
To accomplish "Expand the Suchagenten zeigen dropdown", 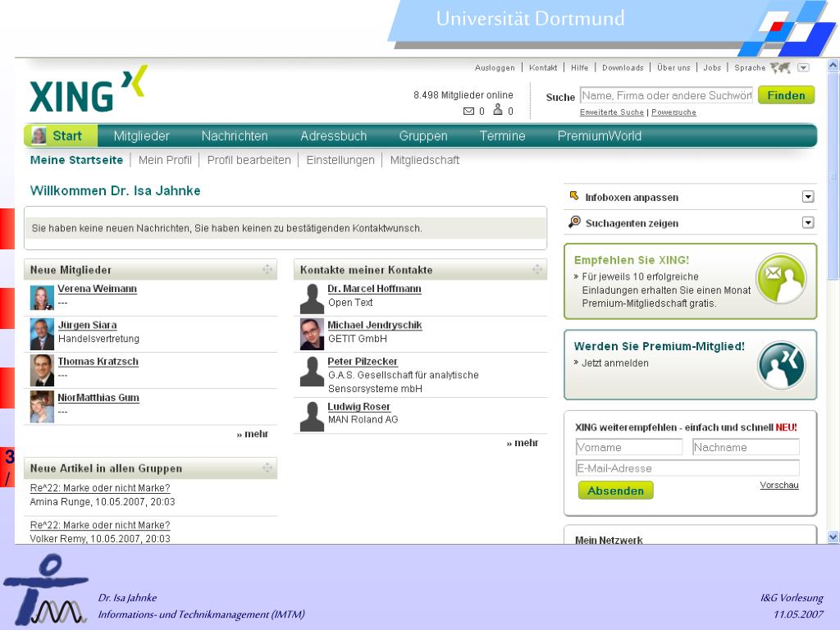I will point(808,222).
